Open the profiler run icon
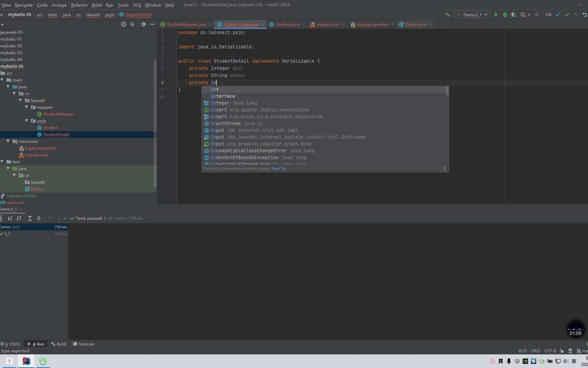The image size is (588, 368). coord(523,15)
